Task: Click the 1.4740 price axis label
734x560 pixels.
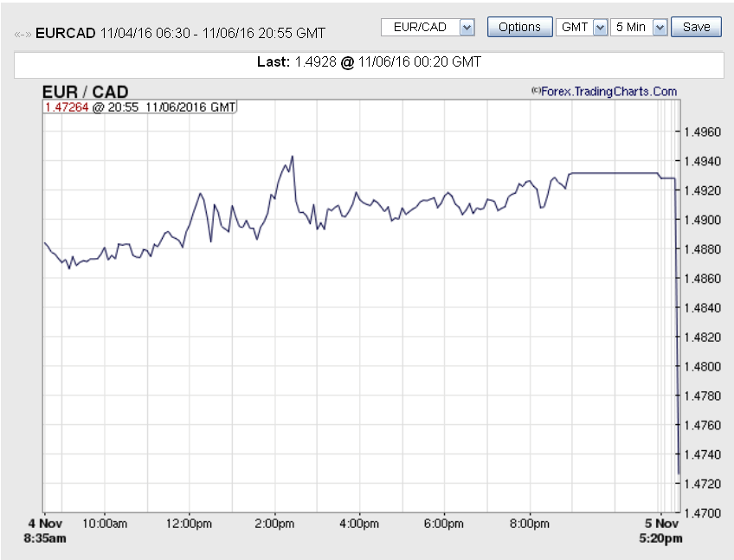Action: pos(702,454)
